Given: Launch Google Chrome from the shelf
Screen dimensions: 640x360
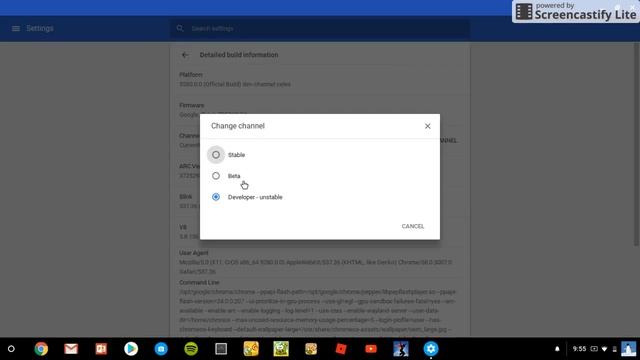Looking at the screenshot, I should (x=41, y=349).
